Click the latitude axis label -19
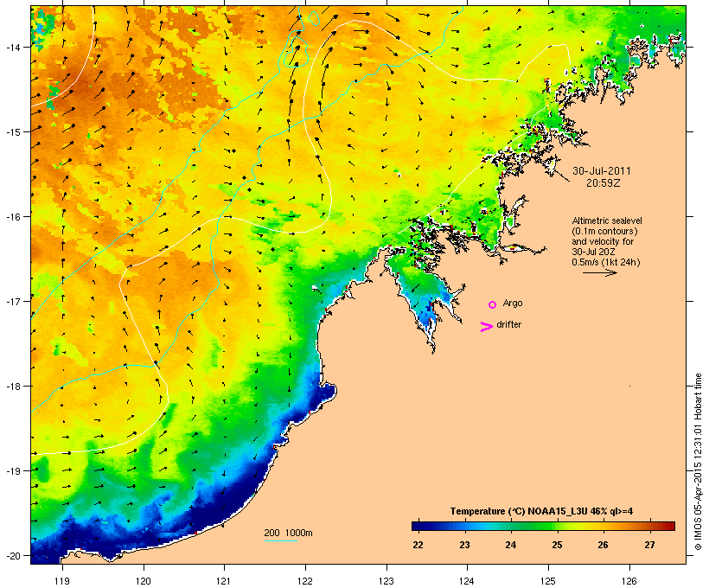 [13, 471]
